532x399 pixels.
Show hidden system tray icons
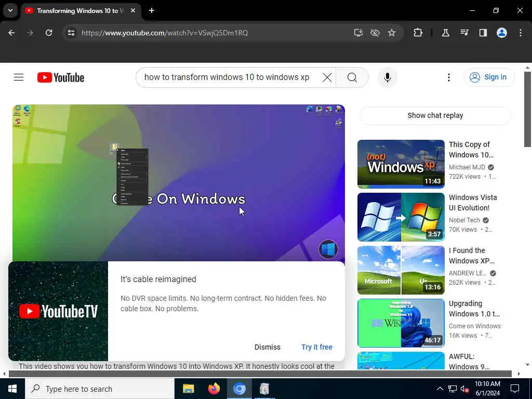click(x=440, y=389)
